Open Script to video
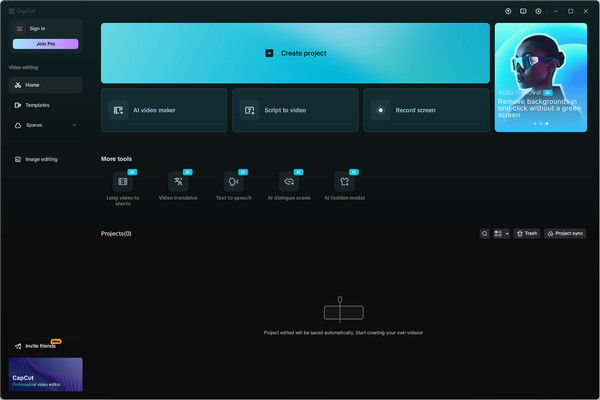Screen dimensions: 600x400 pyautogui.click(x=295, y=110)
